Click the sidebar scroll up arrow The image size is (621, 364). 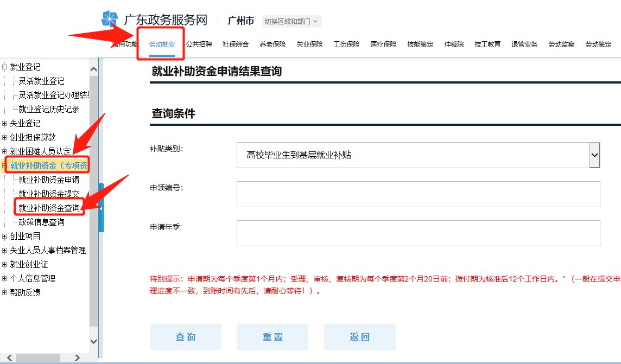click(93, 69)
